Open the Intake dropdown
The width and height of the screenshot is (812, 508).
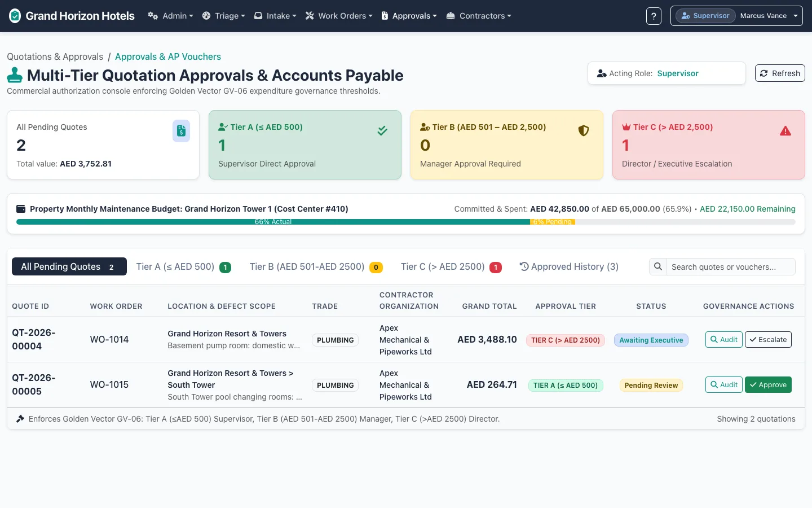(x=275, y=16)
